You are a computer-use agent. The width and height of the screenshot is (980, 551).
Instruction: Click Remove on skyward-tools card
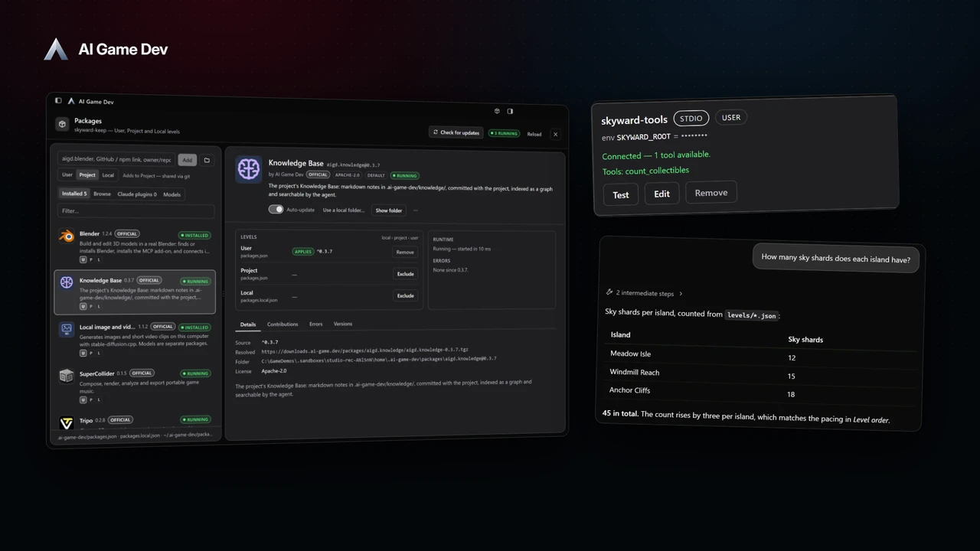point(711,193)
